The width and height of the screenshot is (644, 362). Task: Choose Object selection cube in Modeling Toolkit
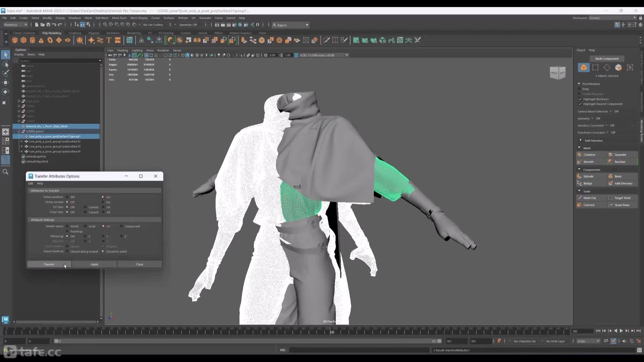point(584,67)
